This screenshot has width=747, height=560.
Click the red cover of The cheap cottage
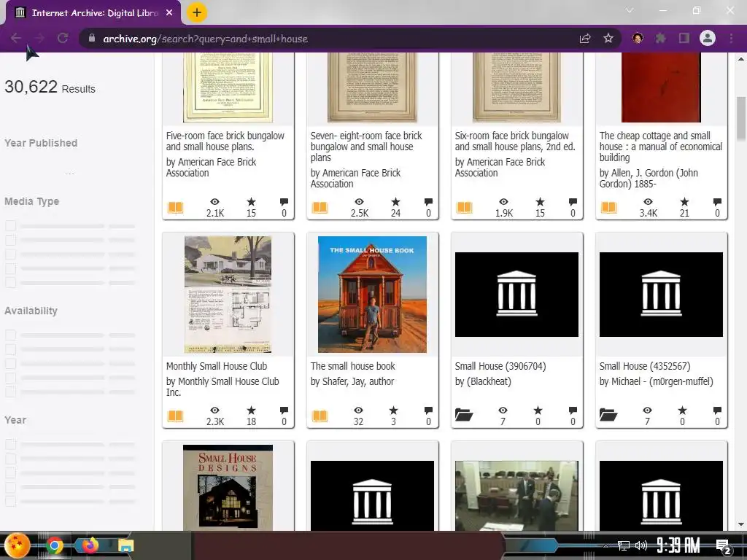661,87
